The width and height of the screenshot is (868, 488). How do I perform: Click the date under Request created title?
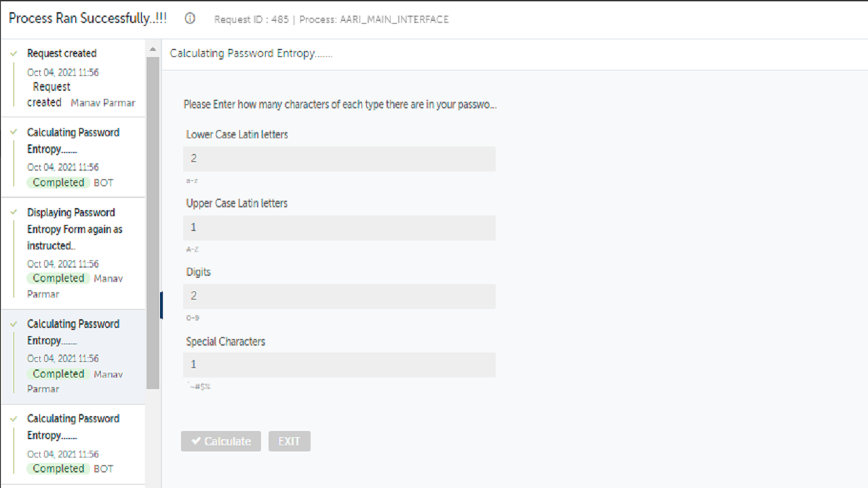[x=63, y=73]
